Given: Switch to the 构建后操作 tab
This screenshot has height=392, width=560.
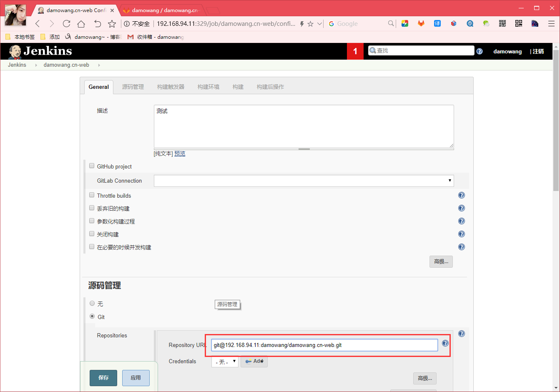Looking at the screenshot, I should [x=270, y=87].
